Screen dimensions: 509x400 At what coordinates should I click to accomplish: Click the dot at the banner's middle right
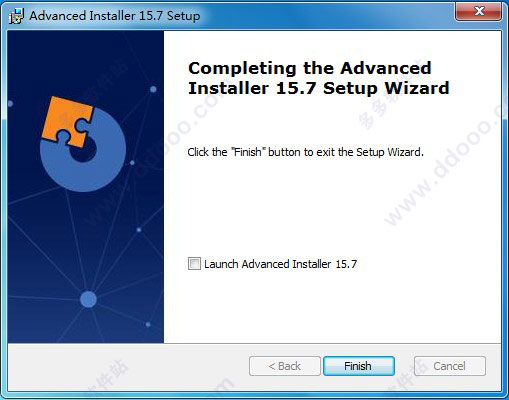pos(139,230)
